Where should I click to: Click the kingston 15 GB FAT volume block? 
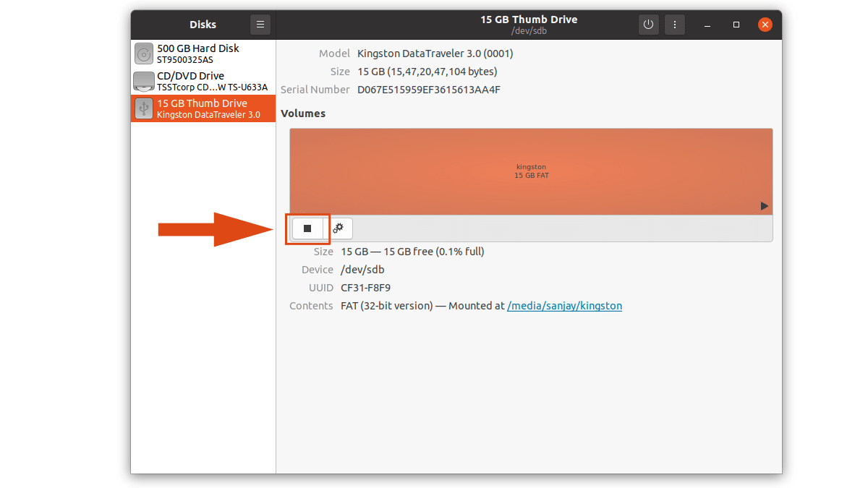[x=531, y=171]
